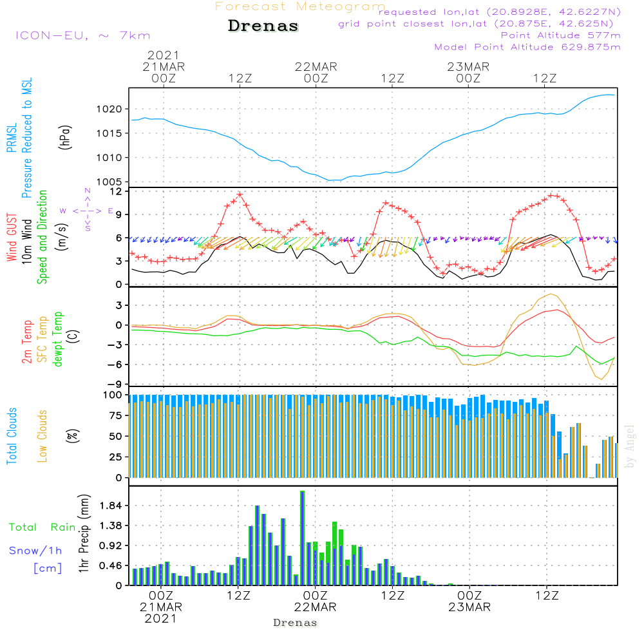Click the 9 value on wind axis
This screenshot has height=644, width=644.
point(119,215)
